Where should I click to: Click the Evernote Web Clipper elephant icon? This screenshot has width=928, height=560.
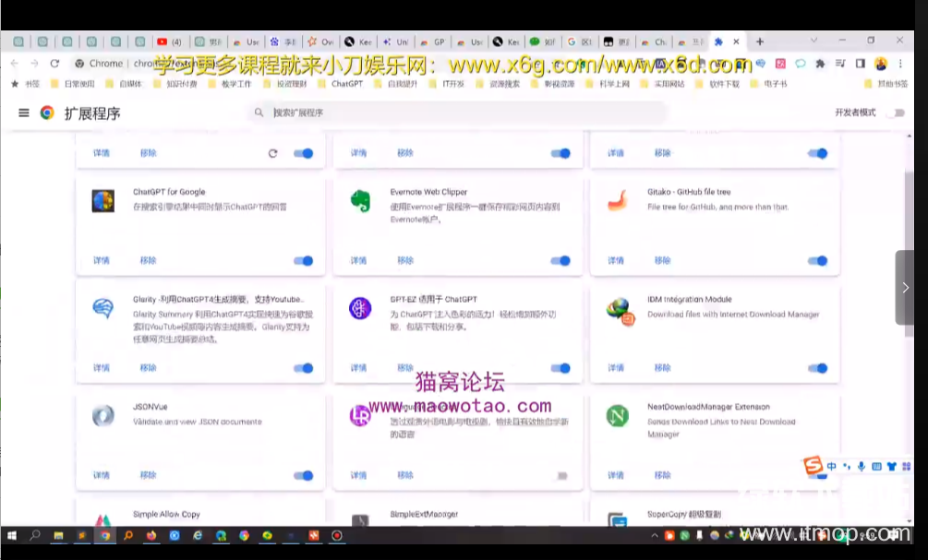(360, 201)
